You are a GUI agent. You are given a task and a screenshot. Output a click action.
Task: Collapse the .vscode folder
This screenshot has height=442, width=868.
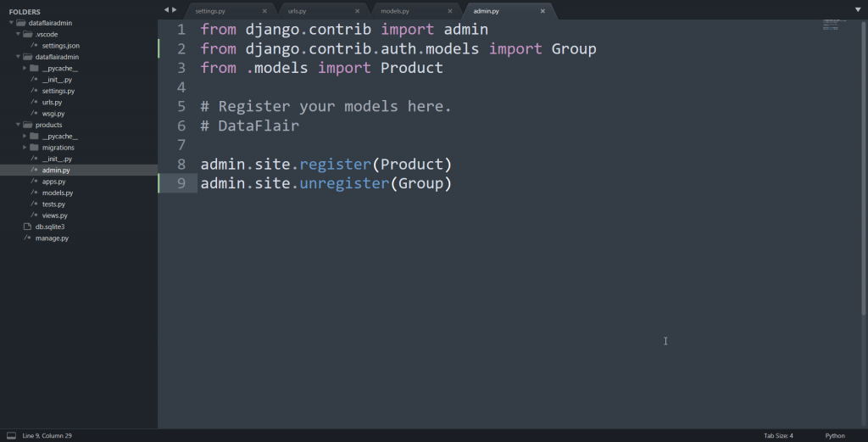point(18,34)
